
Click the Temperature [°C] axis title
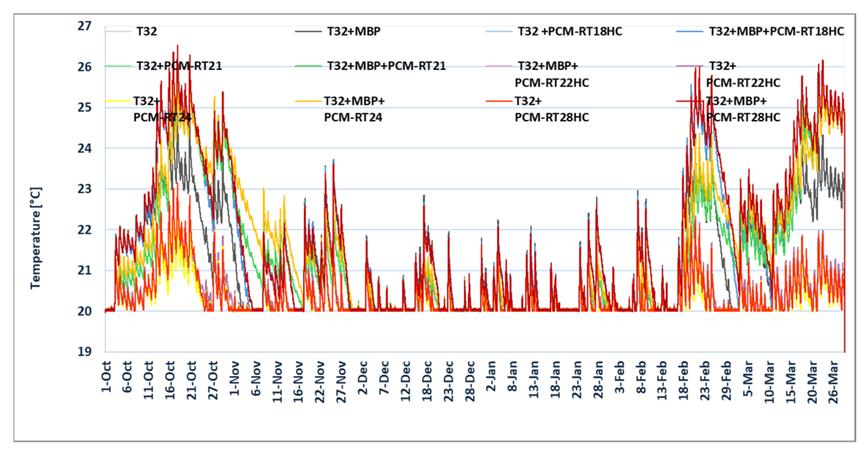pos(36,238)
